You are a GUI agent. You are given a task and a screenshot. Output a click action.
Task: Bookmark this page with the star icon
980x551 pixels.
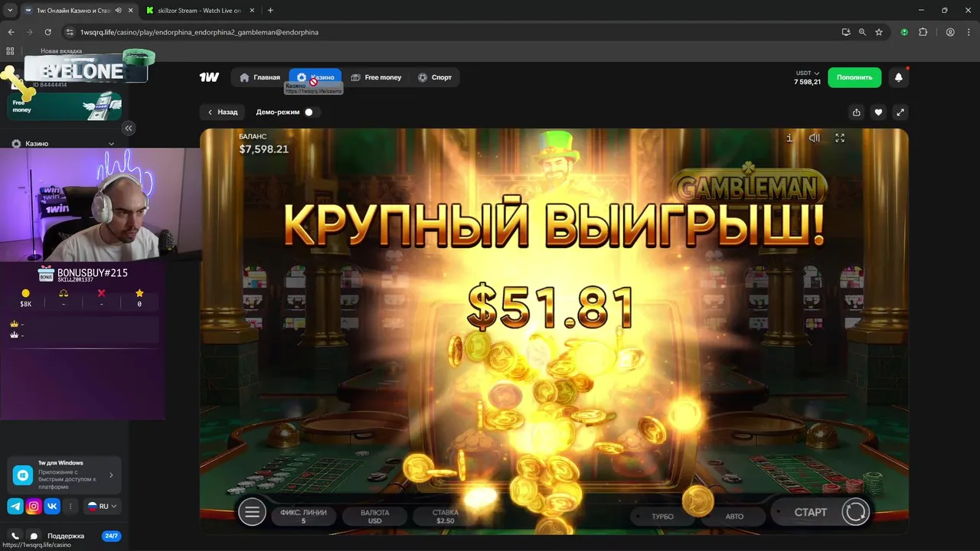(x=879, y=32)
